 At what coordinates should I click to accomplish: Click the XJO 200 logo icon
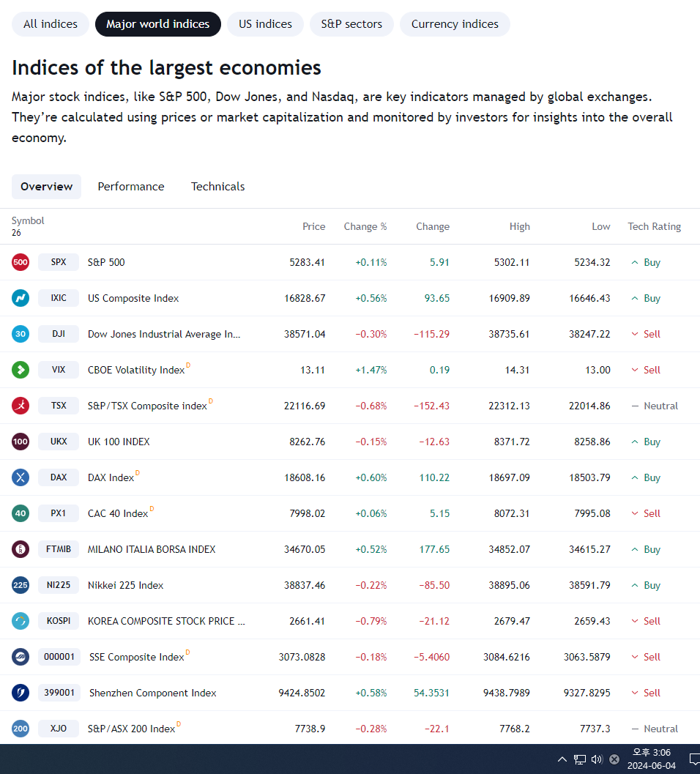point(21,729)
